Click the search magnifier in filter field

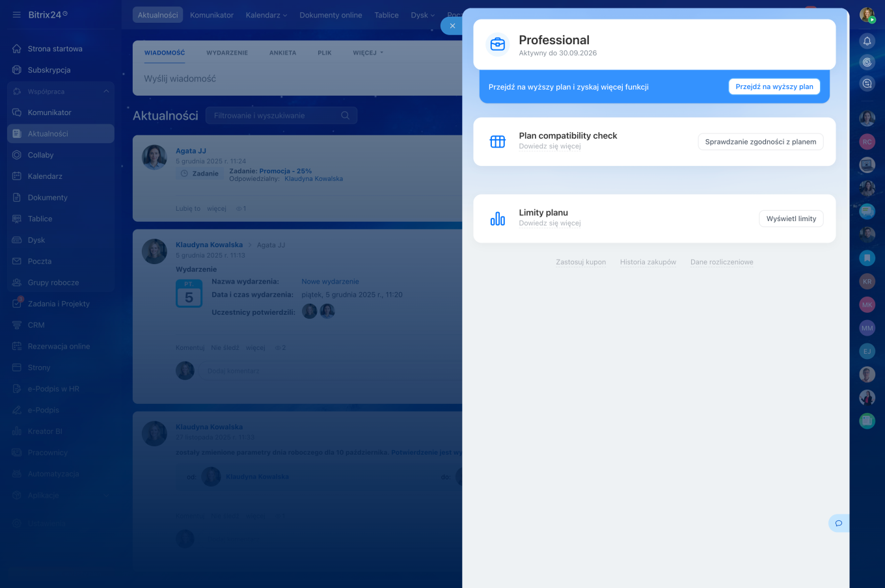(346, 116)
